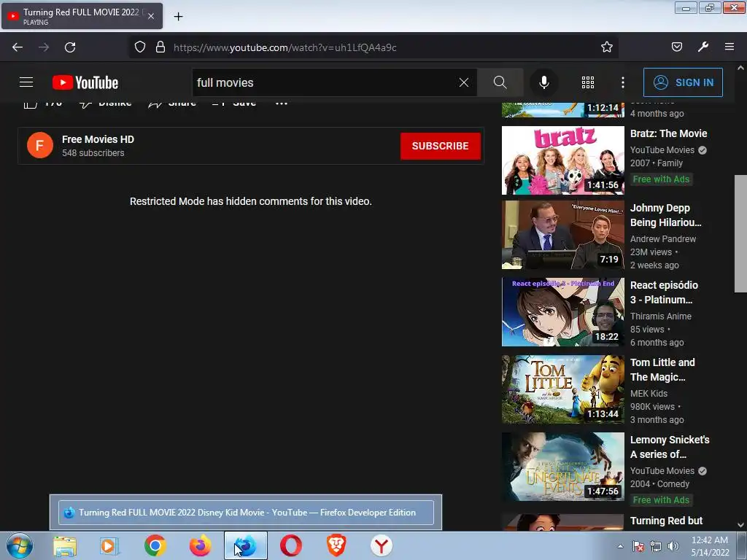
Task: Open the Tom Little and The Magic title
Action: point(662,370)
